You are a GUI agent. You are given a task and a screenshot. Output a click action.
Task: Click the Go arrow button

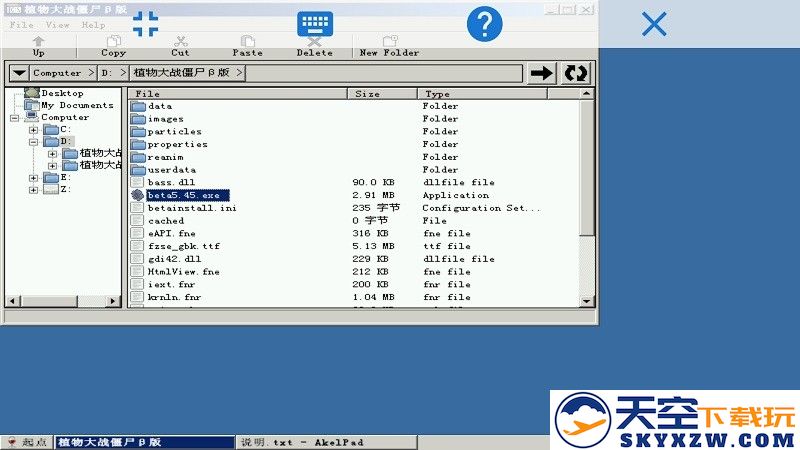(x=541, y=73)
